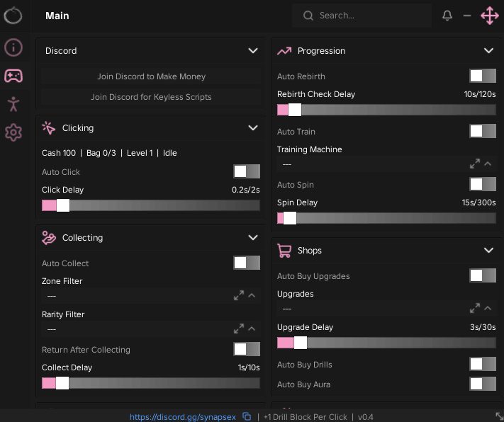This screenshot has height=422, width=504.
Task: Adjust the Upgrade Delay slider
Action: coord(386,343)
